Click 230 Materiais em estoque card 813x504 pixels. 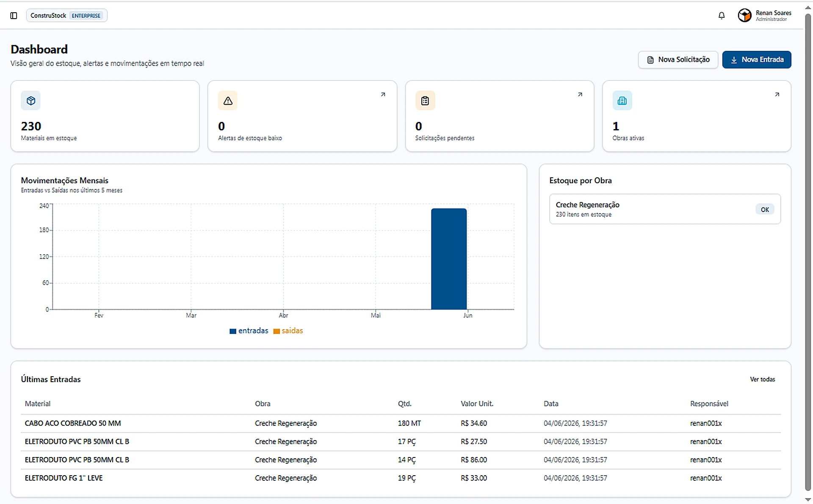point(105,116)
